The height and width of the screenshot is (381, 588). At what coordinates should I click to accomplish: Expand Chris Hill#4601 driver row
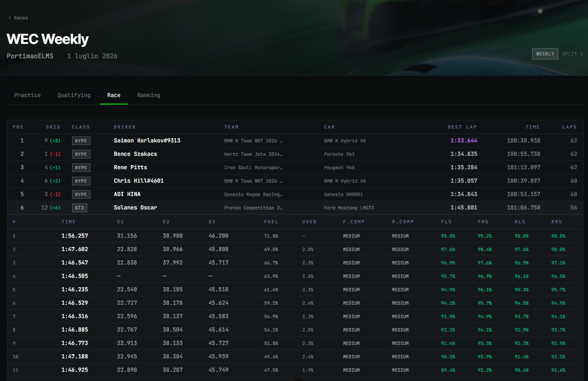295,181
